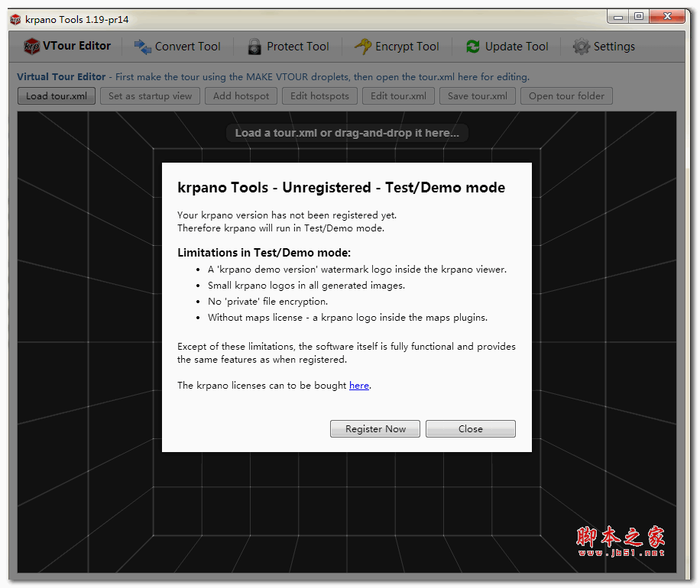Click 'Your krpano version has not been registered yet.'
This screenshot has height=588, width=700.
(287, 215)
